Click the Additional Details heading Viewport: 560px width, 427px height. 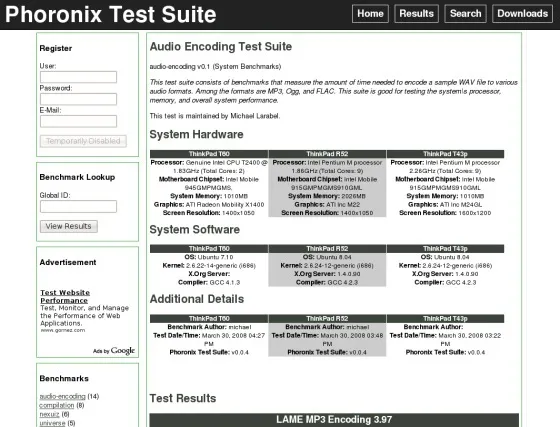197,299
